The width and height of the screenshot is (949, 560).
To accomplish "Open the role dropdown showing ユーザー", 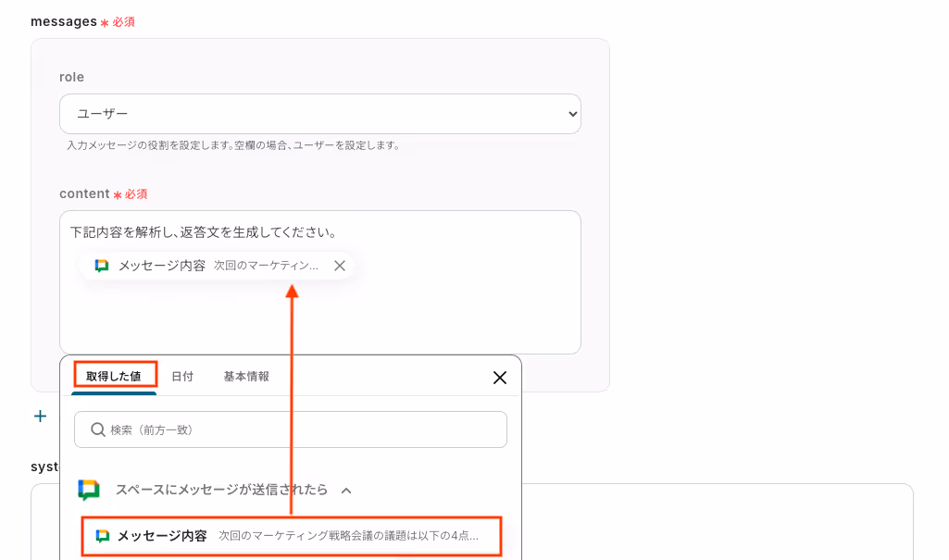I will [319, 114].
